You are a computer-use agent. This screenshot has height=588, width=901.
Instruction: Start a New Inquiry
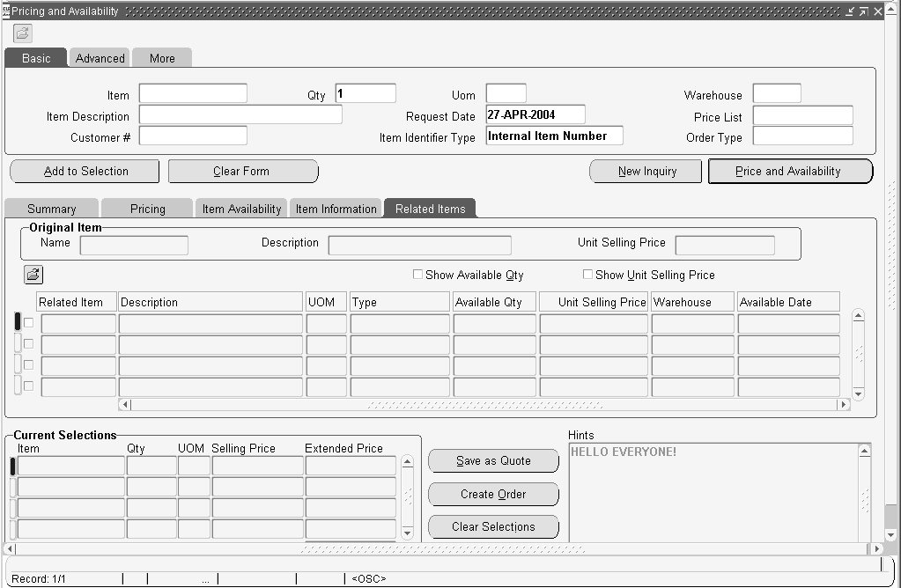[x=646, y=171]
